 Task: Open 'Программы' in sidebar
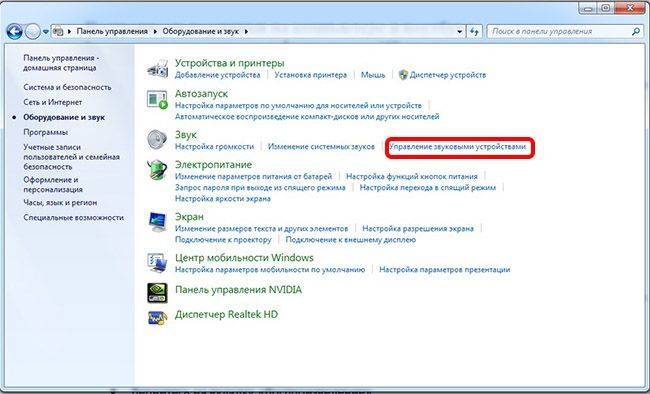coord(46,132)
